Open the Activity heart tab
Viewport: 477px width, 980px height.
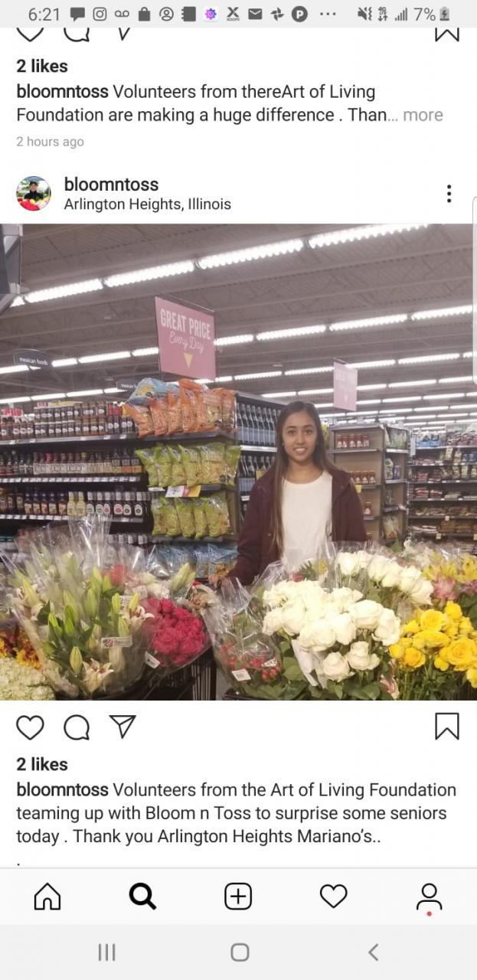pyautogui.click(x=333, y=896)
